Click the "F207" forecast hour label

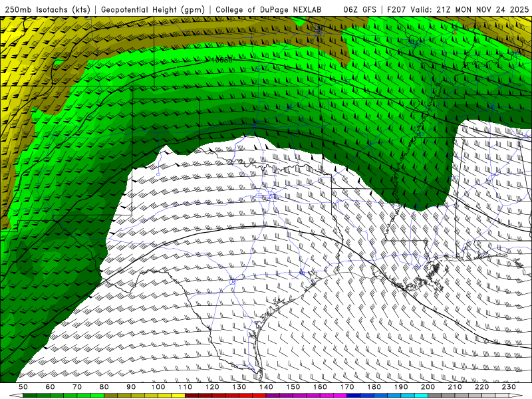(x=397, y=10)
